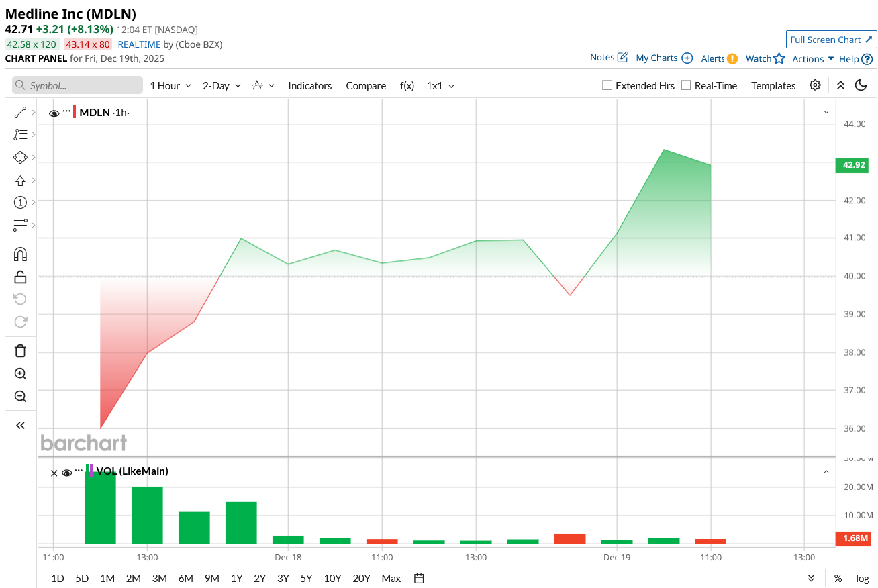Viewport: 878px width, 588px height.
Task: Open the 1 Hour interval dropdown
Action: [x=170, y=86]
